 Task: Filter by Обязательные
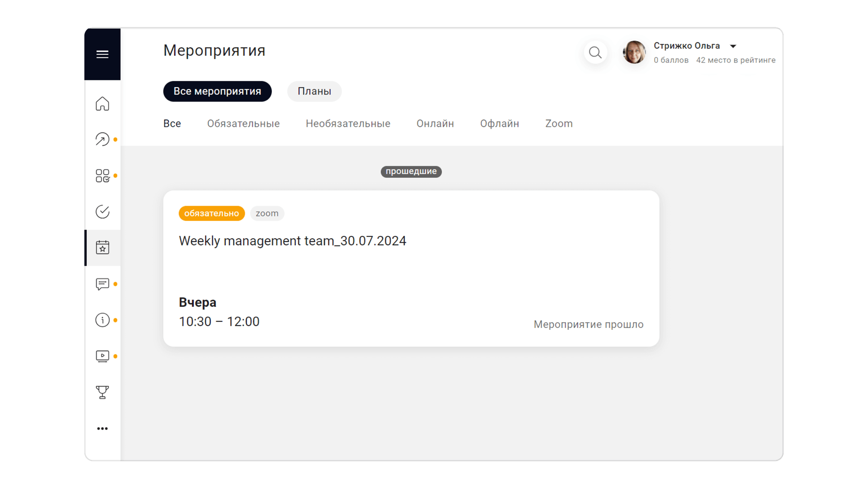click(x=243, y=123)
